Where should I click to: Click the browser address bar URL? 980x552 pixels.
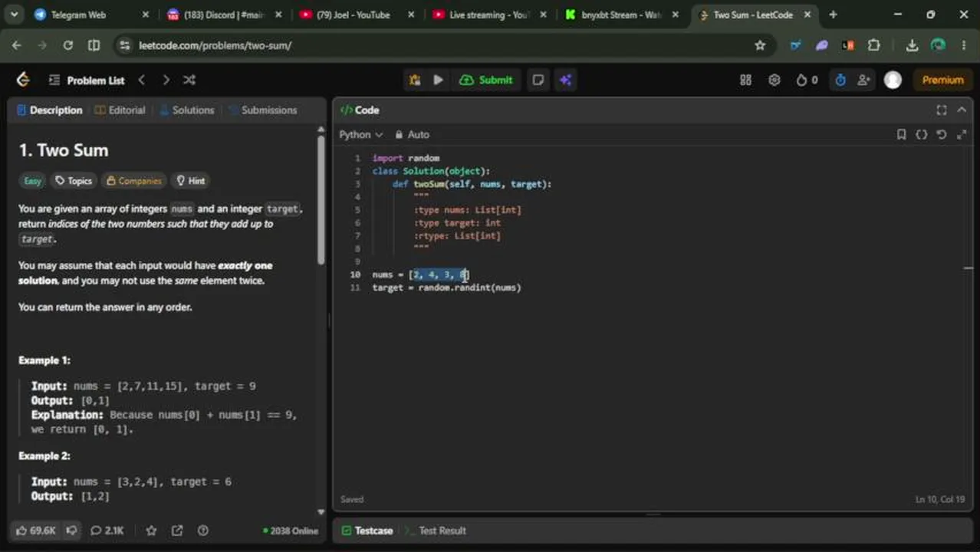coord(215,46)
